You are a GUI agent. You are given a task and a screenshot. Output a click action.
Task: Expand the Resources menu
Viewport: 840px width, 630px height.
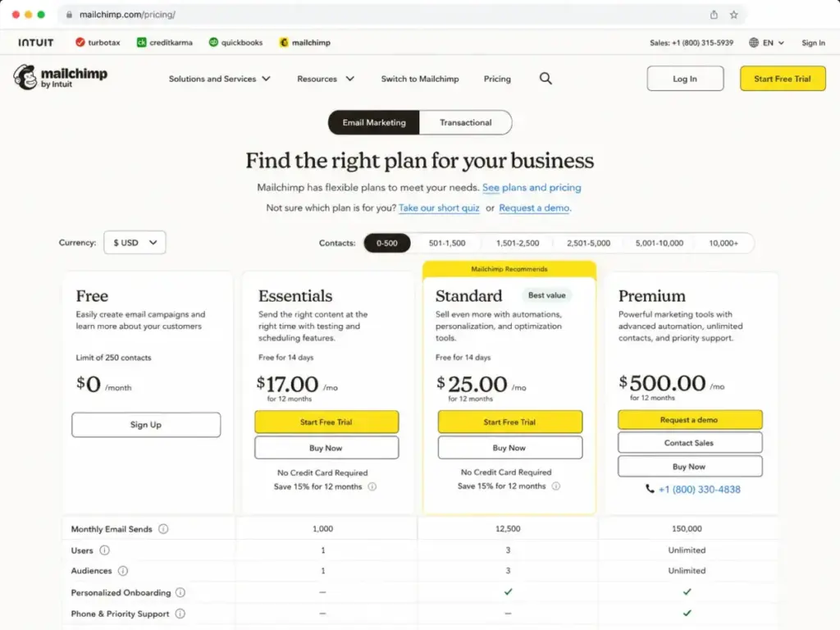[x=326, y=79]
